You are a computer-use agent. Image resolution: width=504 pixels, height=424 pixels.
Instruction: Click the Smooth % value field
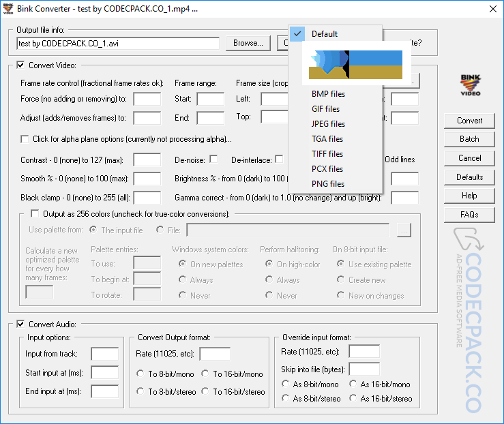(147, 179)
